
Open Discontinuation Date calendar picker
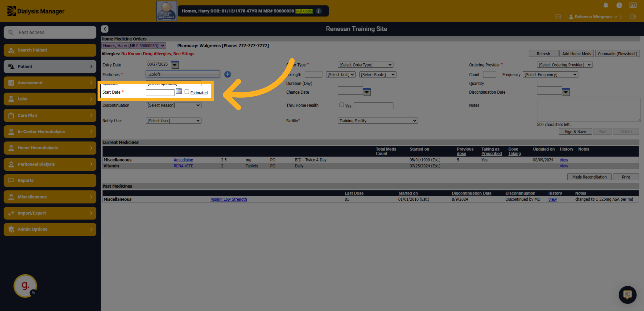tap(566, 92)
